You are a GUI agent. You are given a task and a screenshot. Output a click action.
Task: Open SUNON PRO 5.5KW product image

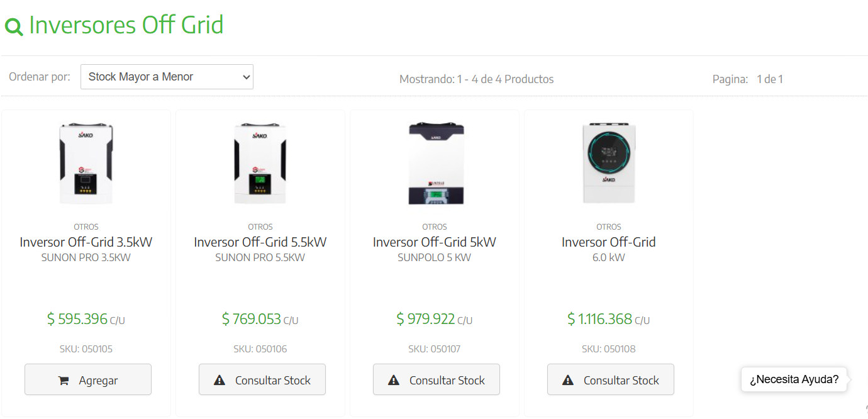(260, 163)
